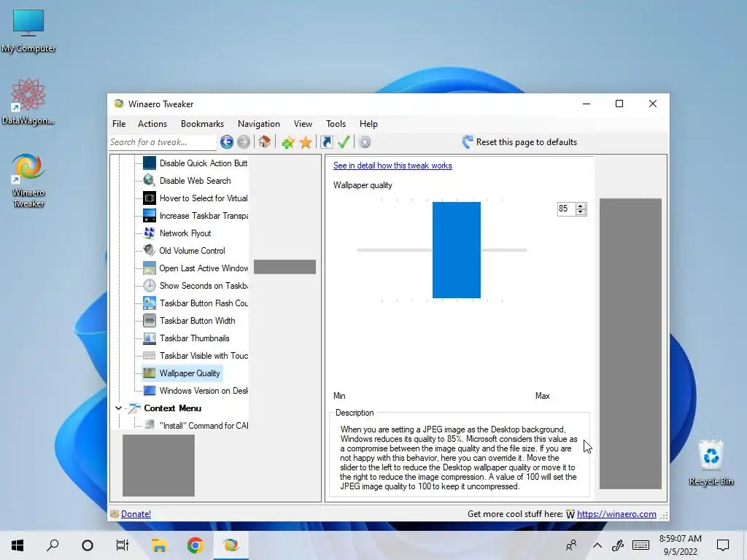The width and height of the screenshot is (747, 560).
Task: Show hidden system tray icons chevron
Action: (x=597, y=545)
